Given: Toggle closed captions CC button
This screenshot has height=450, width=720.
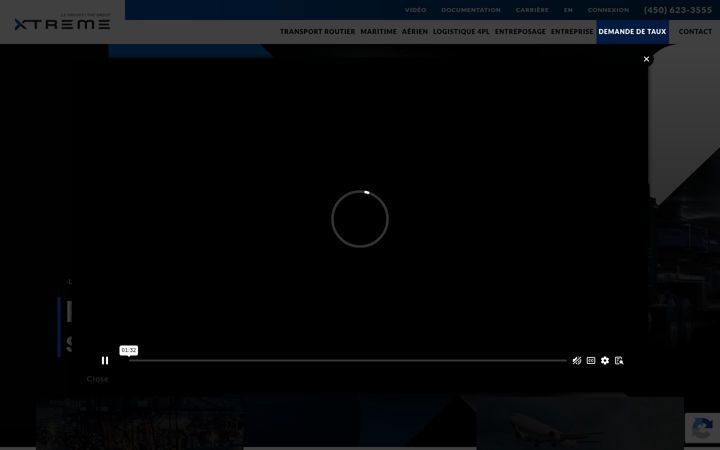Looking at the screenshot, I should point(591,360).
